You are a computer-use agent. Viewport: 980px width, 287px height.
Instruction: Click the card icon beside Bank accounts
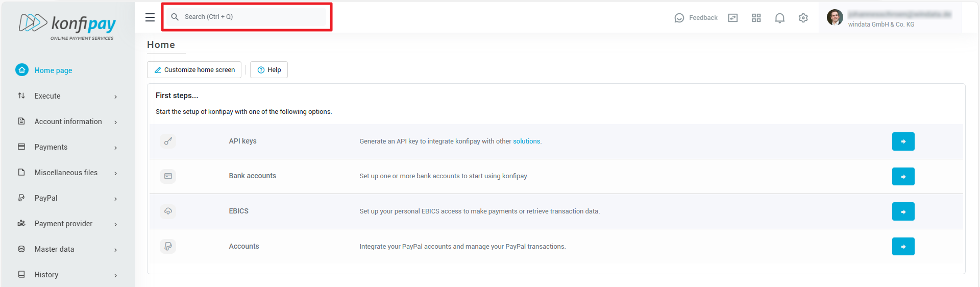(x=168, y=176)
